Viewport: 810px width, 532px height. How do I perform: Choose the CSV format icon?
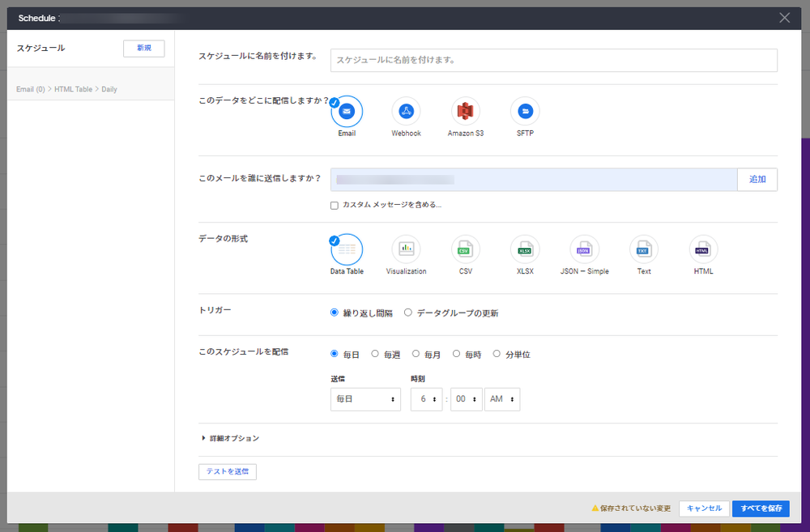466,249
